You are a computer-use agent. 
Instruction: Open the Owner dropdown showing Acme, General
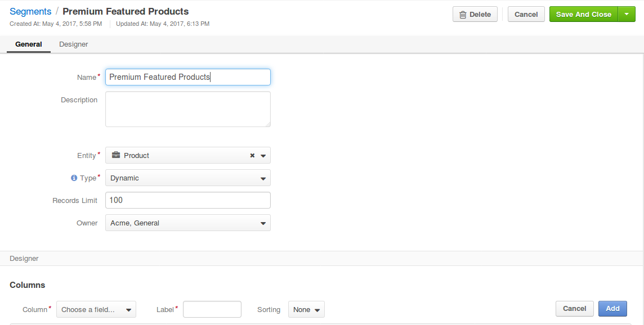[187, 223]
